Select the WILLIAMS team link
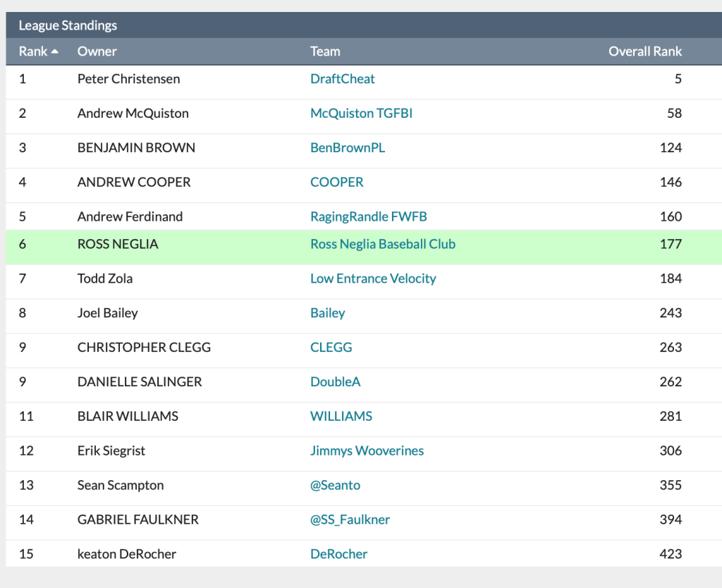 pyautogui.click(x=341, y=417)
